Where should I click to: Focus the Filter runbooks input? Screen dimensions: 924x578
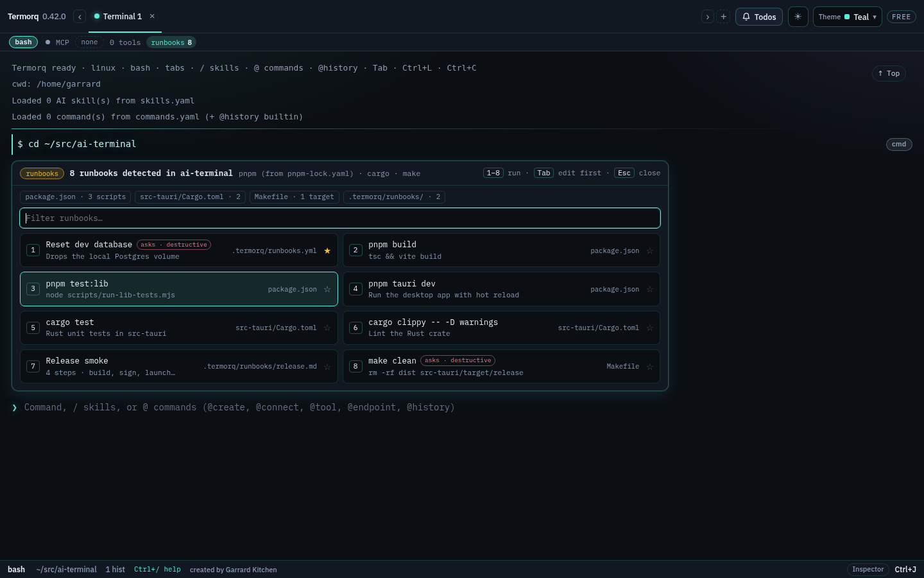(x=340, y=218)
